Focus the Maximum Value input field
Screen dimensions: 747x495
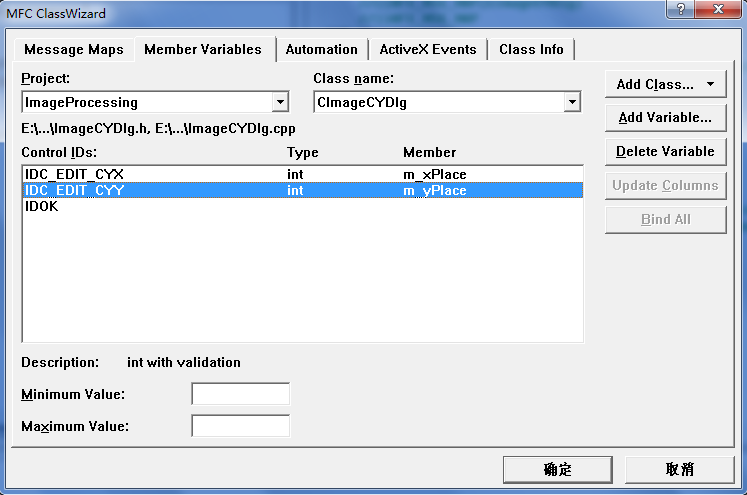(241, 426)
